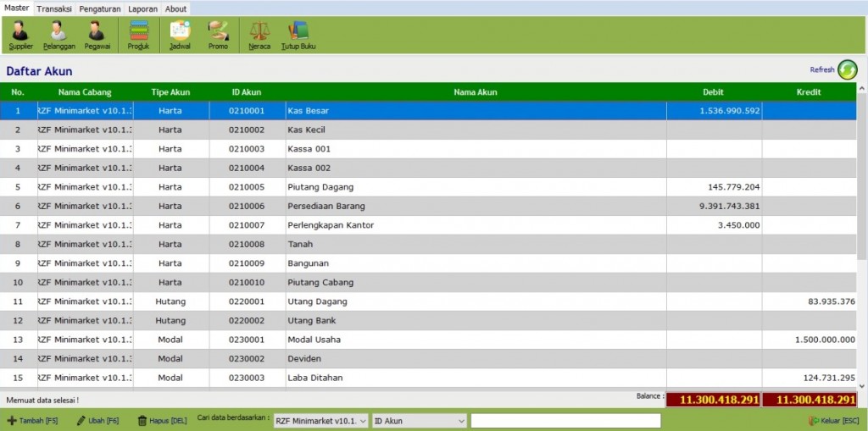Switch to the Laporan tab
The width and height of the screenshot is (868, 431).
pyautogui.click(x=142, y=8)
